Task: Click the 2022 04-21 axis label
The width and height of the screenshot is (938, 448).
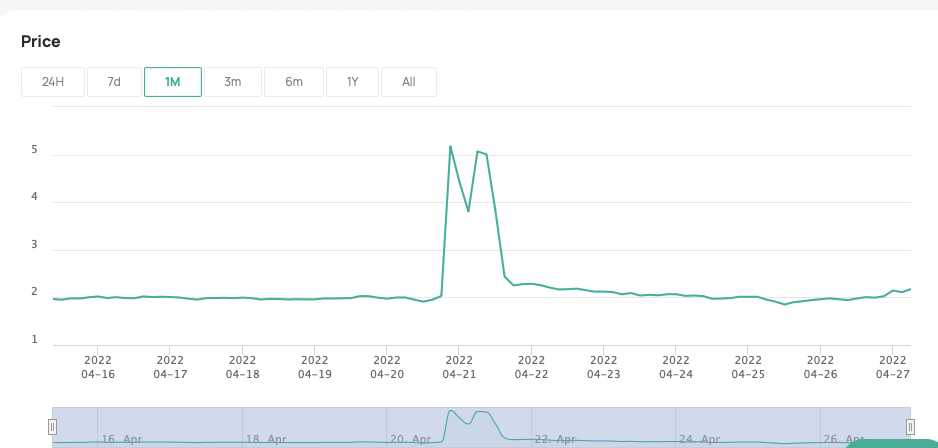Action: (459, 367)
